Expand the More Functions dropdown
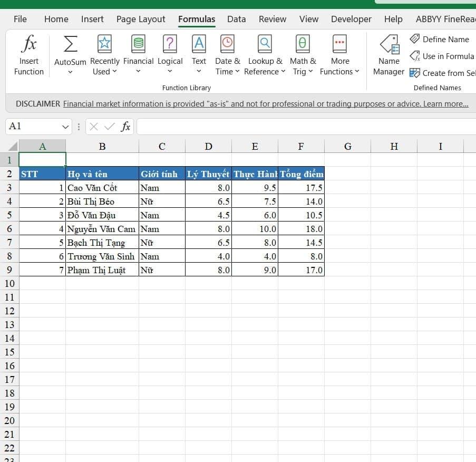Screen dimensions: 476x462 [x=340, y=72]
